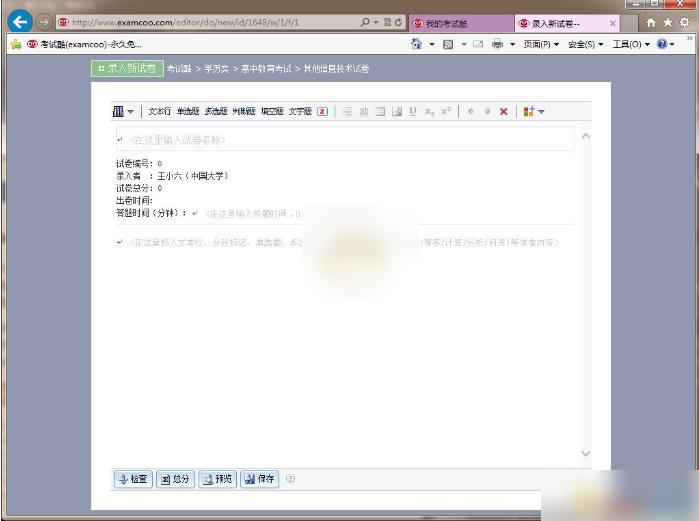Click the move down arrow icon
699x521 pixels.
[487, 111]
